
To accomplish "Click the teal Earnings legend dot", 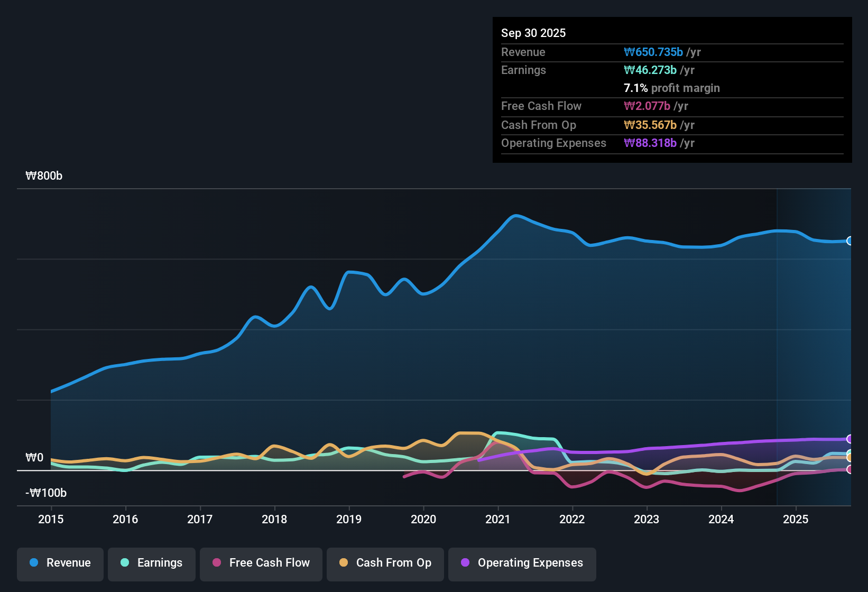I will tap(125, 563).
